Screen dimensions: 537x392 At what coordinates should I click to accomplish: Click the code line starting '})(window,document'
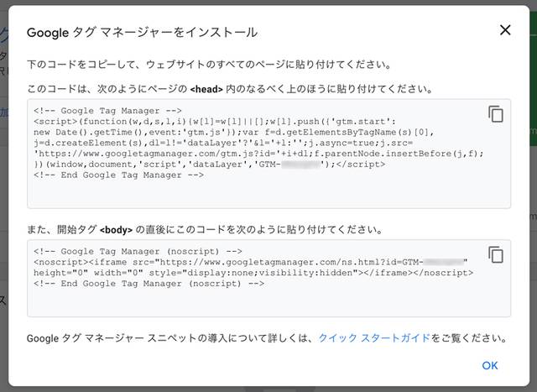point(209,165)
